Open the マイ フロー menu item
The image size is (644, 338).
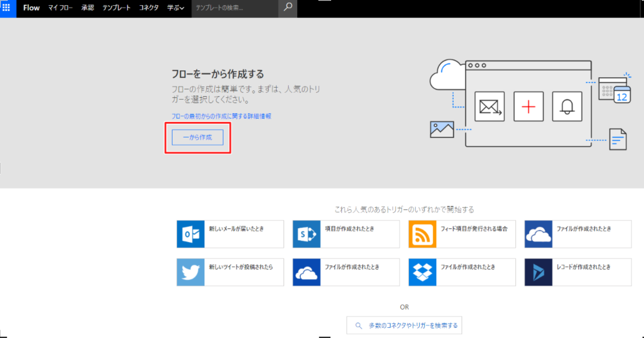click(60, 8)
